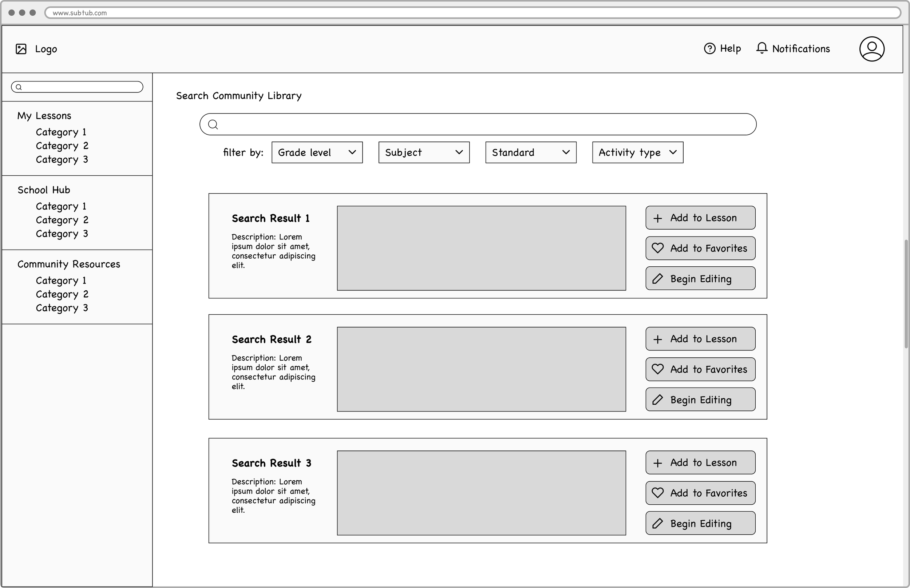
Task: Open the Grade level filter dropdown
Action: [317, 153]
